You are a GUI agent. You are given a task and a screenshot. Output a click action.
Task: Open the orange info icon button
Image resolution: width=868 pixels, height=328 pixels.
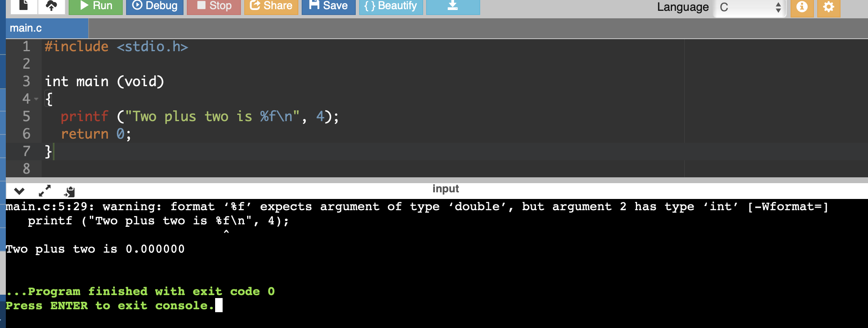coord(802,7)
